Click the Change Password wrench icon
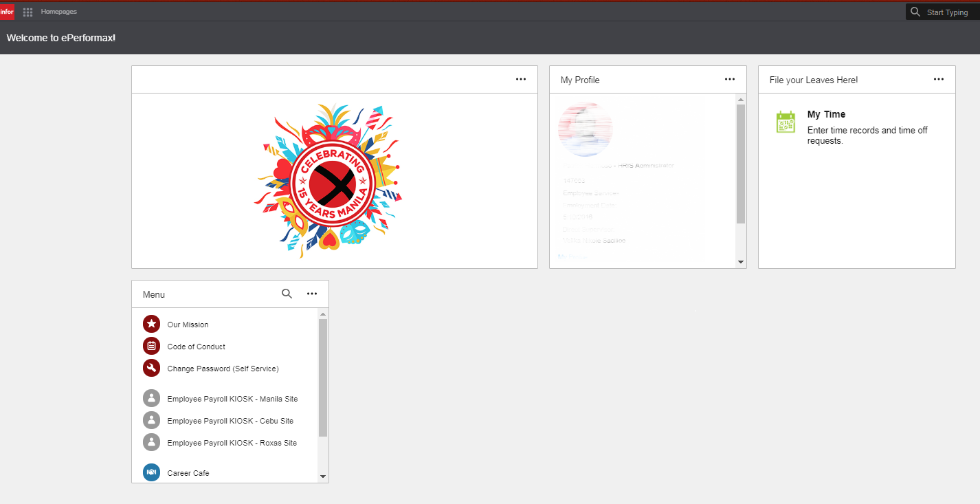The width and height of the screenshot is (980, 504). coord(151,368)
